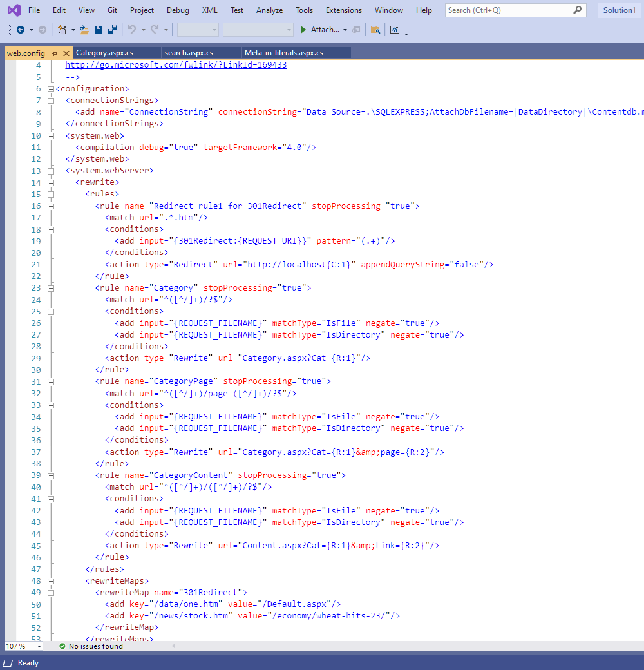Open the Tools menu

pos(304,10)
